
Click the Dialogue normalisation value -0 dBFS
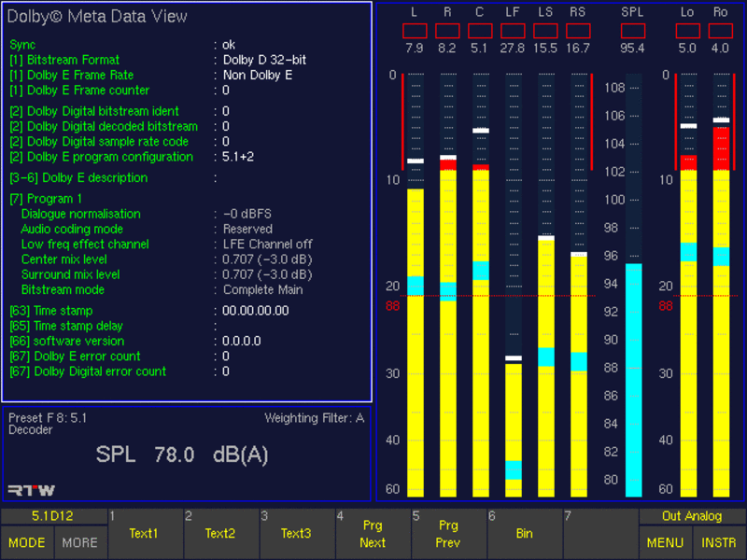[x=247, y=215]
